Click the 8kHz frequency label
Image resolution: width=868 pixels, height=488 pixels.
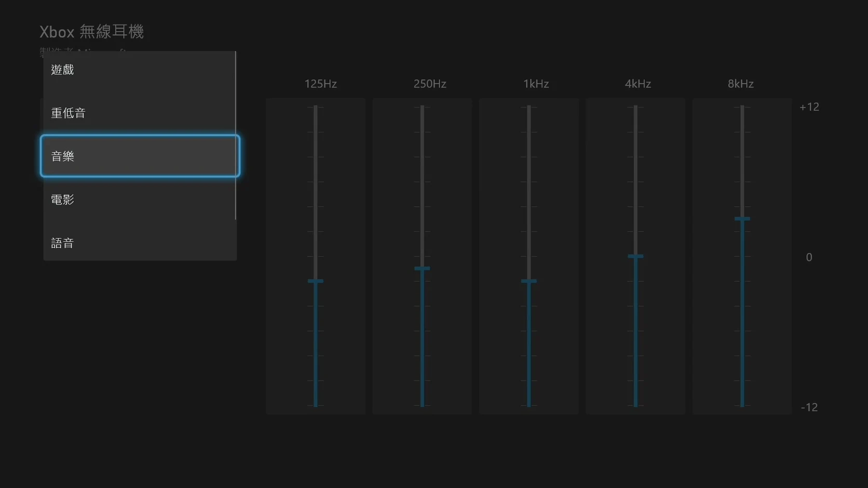(741, 84)
